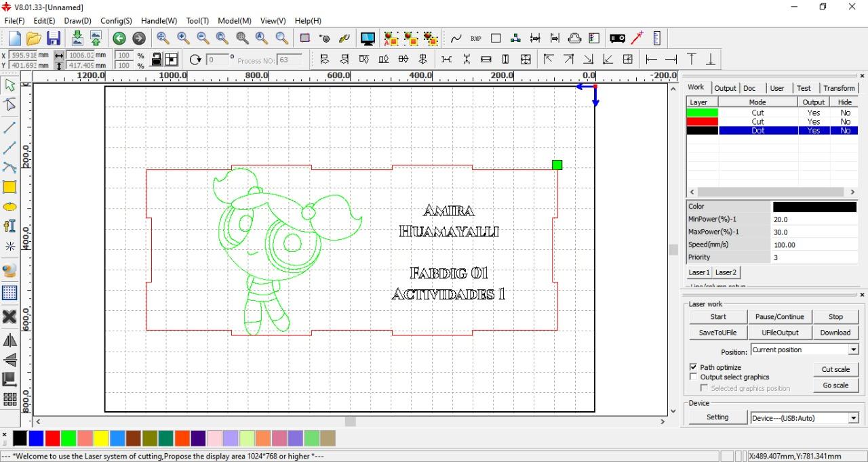Open device Setting button
Viewport: 868px width, 462px height.
pos(717,417)
